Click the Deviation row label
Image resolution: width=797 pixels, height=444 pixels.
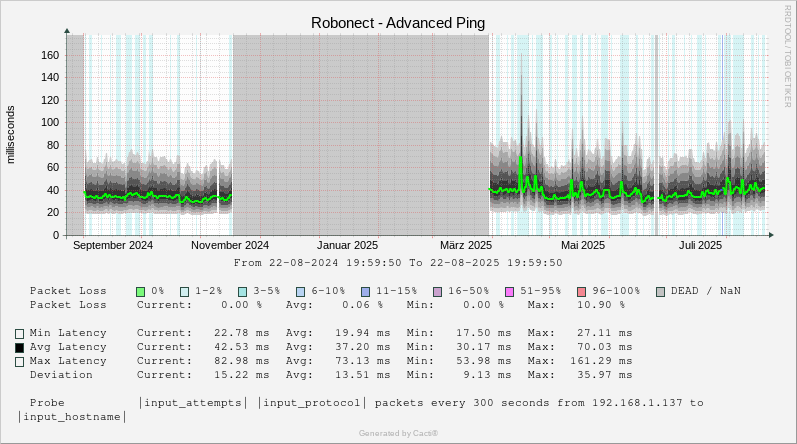tap(61, 375)
